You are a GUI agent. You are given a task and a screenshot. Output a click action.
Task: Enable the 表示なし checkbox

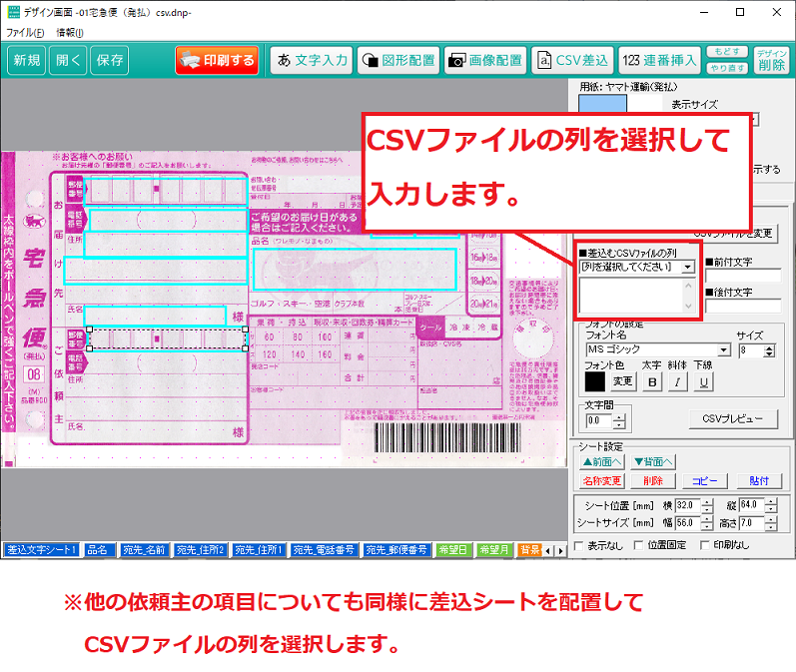click(578, 545)
